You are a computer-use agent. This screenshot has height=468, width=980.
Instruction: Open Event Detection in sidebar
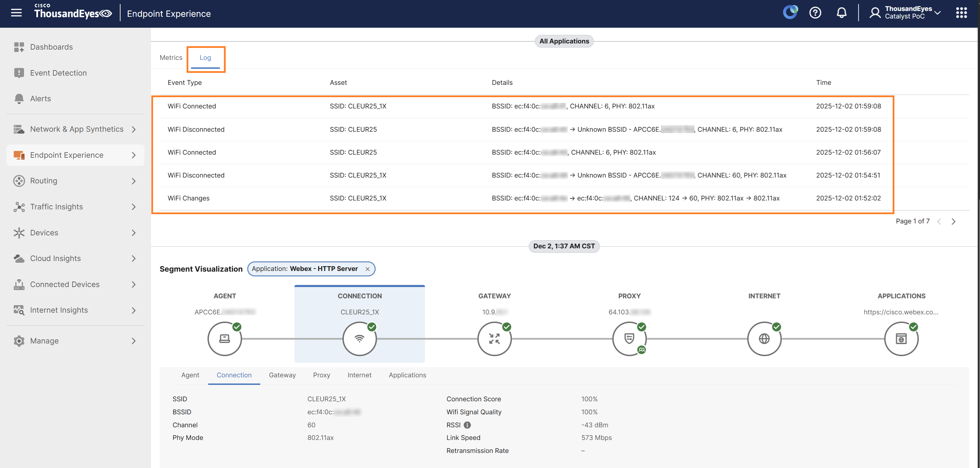click(58, 73)
